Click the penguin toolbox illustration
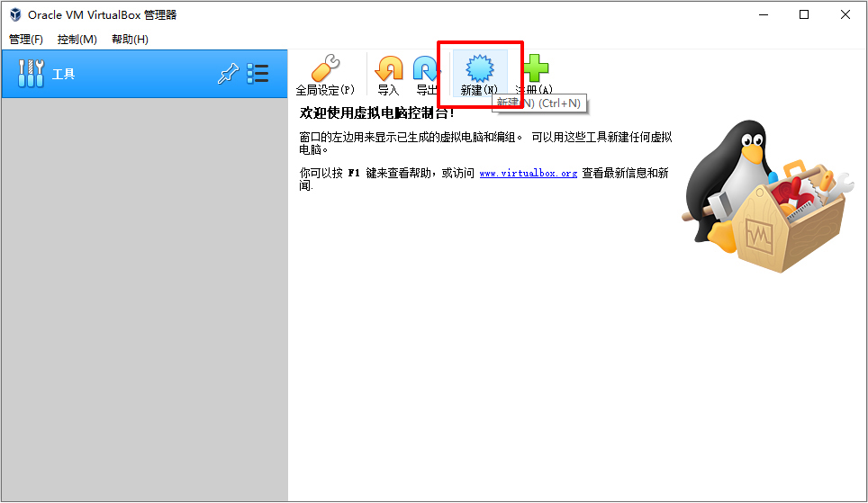Viewport: 868px width, 503px height. (x=765, y=200)
